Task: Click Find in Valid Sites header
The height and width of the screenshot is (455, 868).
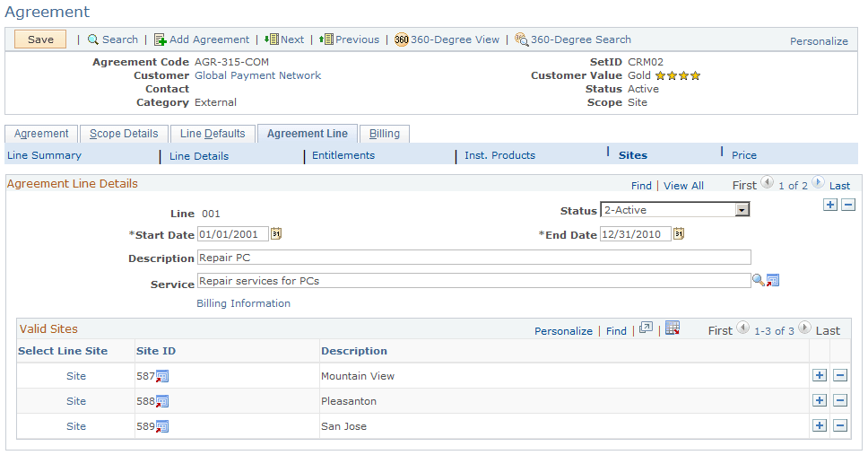Action: coord(616,331)
